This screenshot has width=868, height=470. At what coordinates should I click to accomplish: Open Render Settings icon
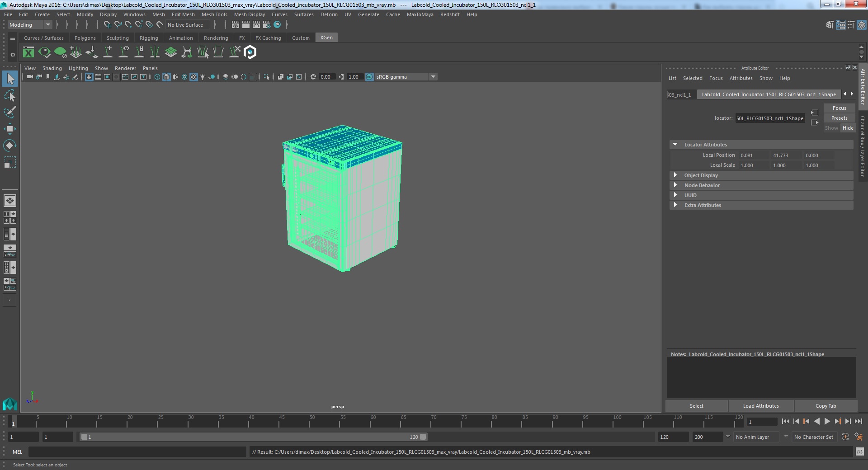point(267,25)
